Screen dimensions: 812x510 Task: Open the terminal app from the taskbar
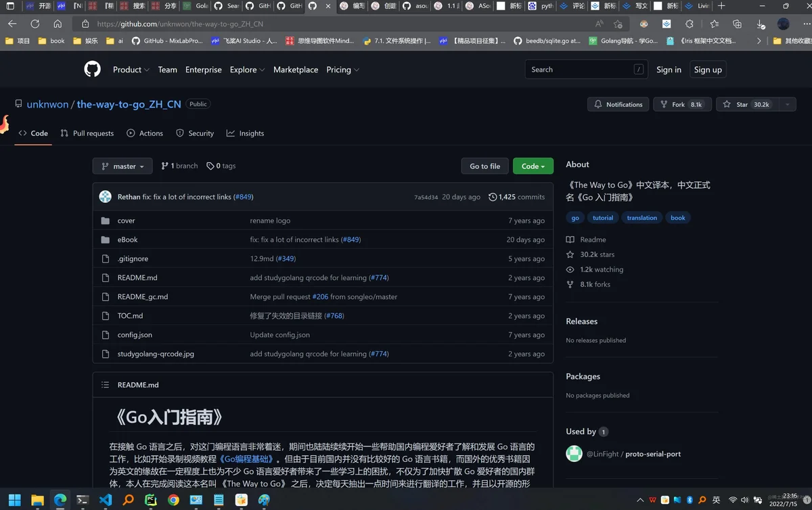pos(82,500)
